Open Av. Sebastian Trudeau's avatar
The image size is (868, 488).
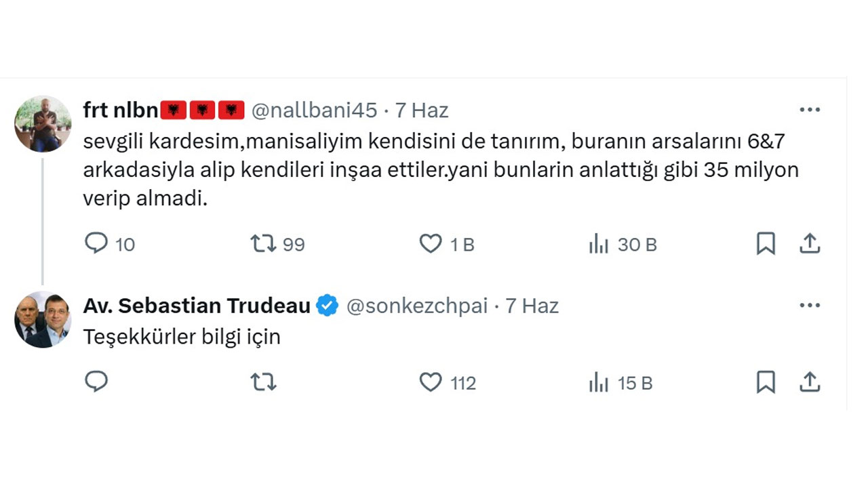[42, 319]
